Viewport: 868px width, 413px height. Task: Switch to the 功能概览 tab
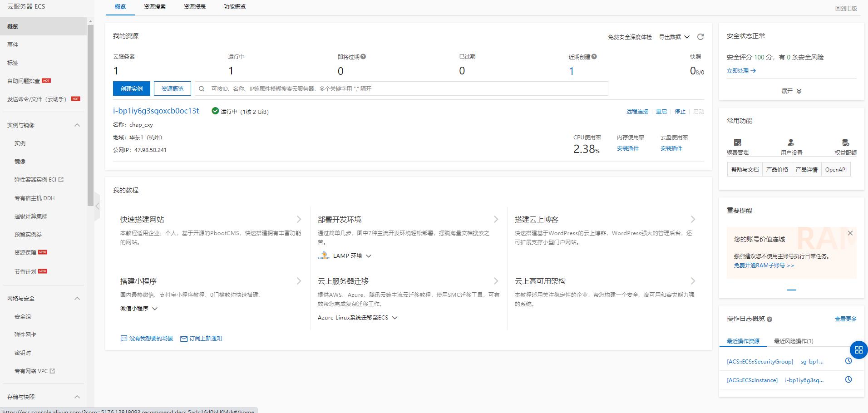[x=235, y=7]
